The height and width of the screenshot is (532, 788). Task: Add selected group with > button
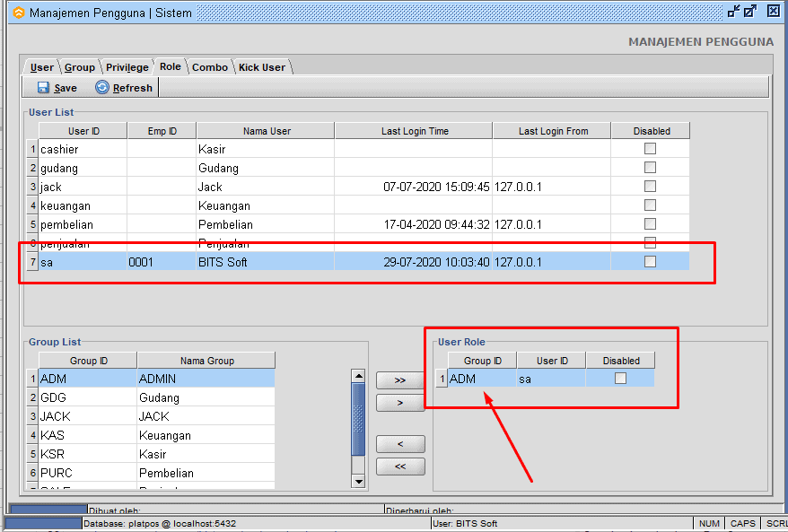point(400,403)
